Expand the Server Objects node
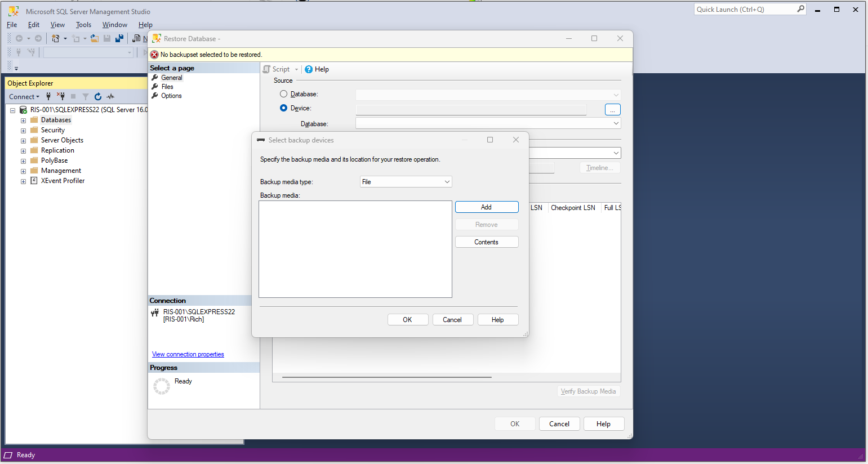The width and height of the screenshot is (868, 464). tap(23, 141)
